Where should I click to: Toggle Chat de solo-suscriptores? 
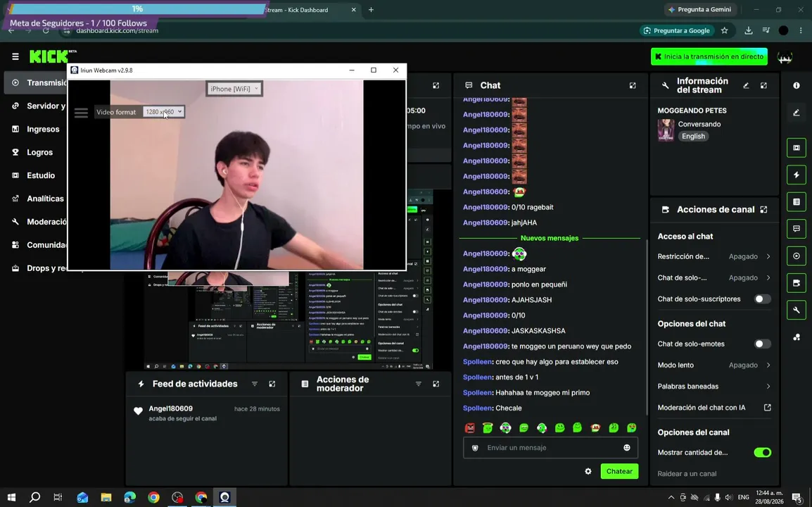coord(762,299)
